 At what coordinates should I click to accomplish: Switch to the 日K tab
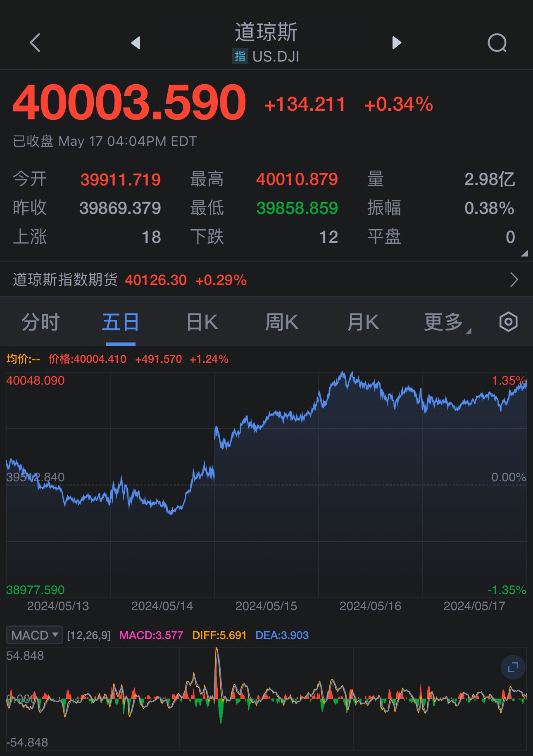click(x=202, y=322)
